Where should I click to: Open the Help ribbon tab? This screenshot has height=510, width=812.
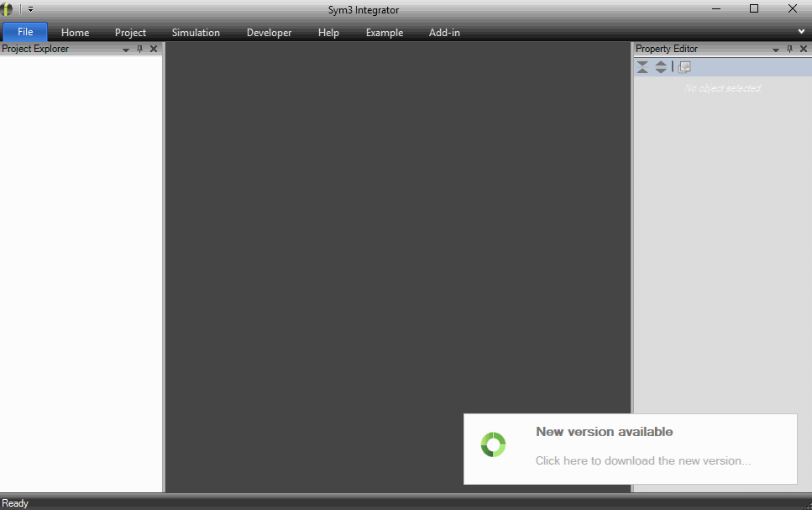click(328, 33)
